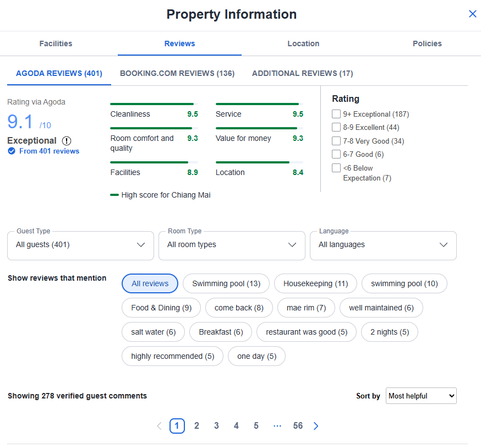The width and height of the screenshot is (481, 448).
Task: Click the From 401 reviews link
Action: [x=49, y=151]
